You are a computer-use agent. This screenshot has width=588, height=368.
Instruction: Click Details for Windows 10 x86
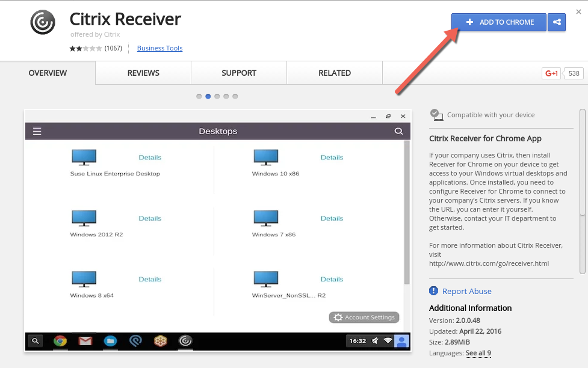pyautogui.click(x=332, y=158)
